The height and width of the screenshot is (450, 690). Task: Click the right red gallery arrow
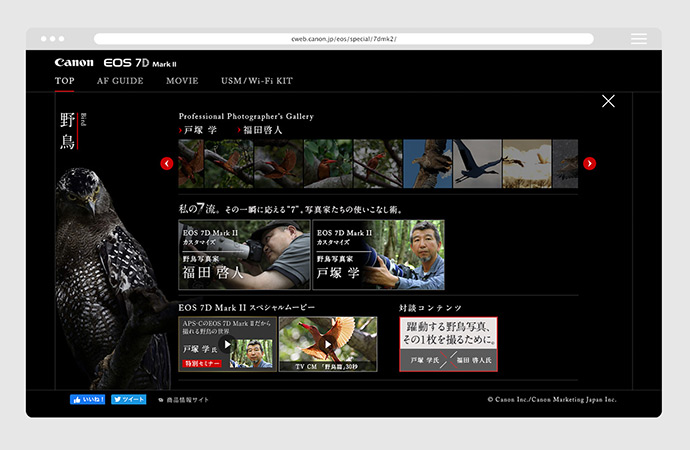pos(590,164)
